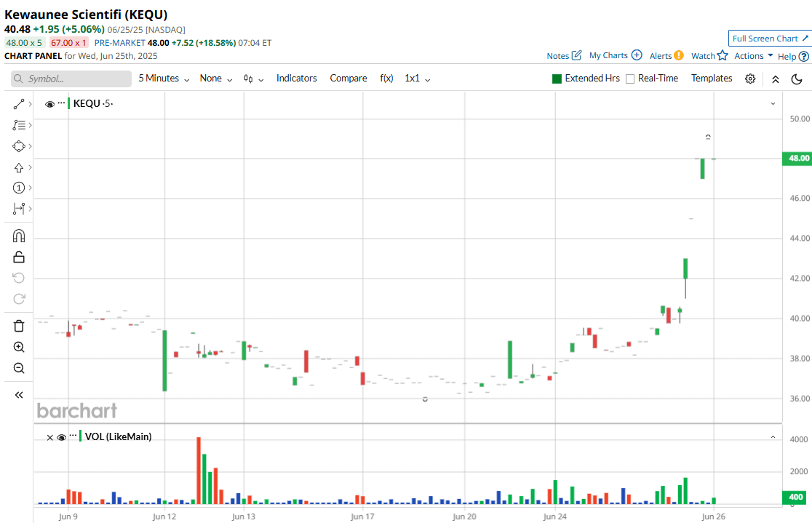Collapse the KEQU price pane chevron

(x=773, y=103)
